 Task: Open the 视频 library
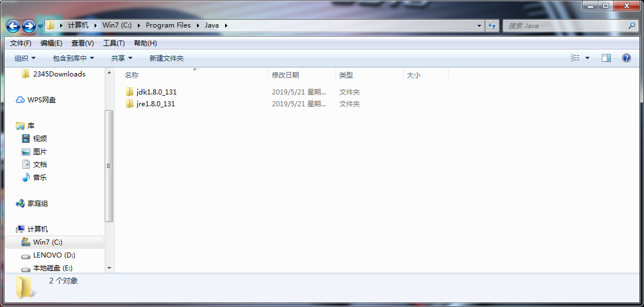40,139
